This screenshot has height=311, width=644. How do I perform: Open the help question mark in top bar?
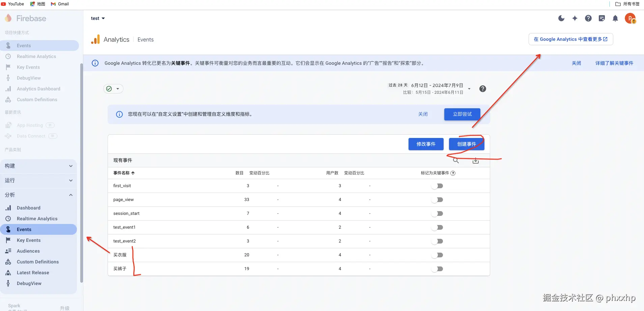click(588, 18)
